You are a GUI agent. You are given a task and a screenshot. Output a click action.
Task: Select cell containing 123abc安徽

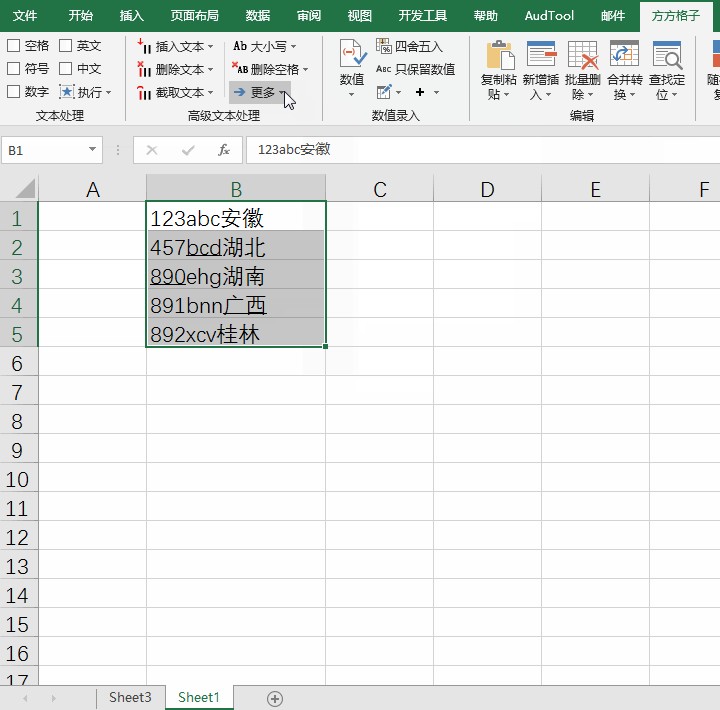[x=236, y=216]
